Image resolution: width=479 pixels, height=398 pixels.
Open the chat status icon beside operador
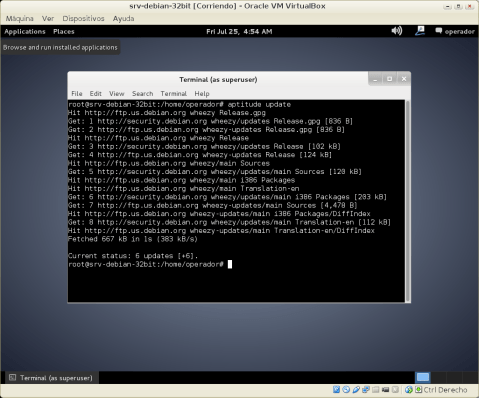pos(439,31)
